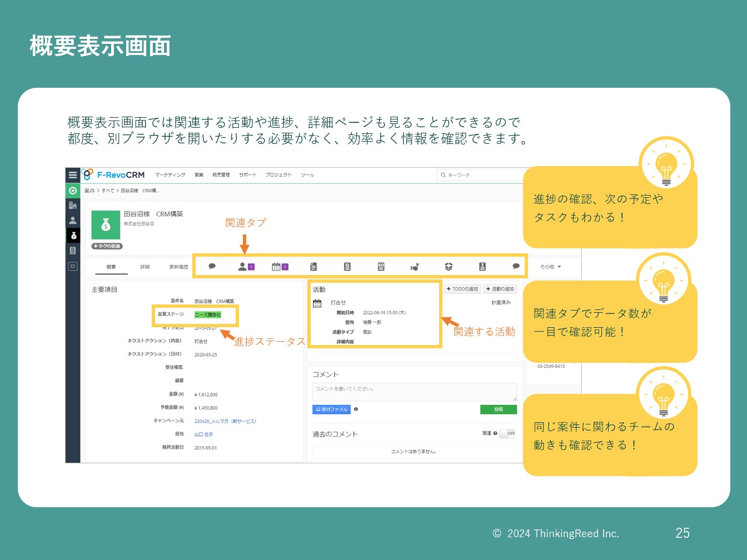Click the 主要項目 section heading
Viewport: 747px width, 560px height.
point(104,289)
